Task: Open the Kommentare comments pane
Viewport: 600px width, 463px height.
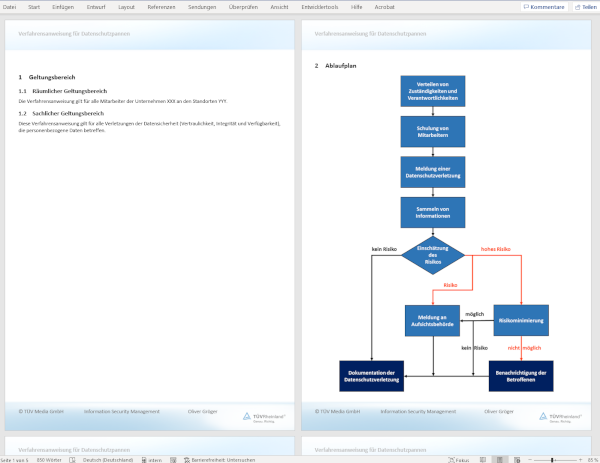Action: pyautogui.click(x=543, y=7)
